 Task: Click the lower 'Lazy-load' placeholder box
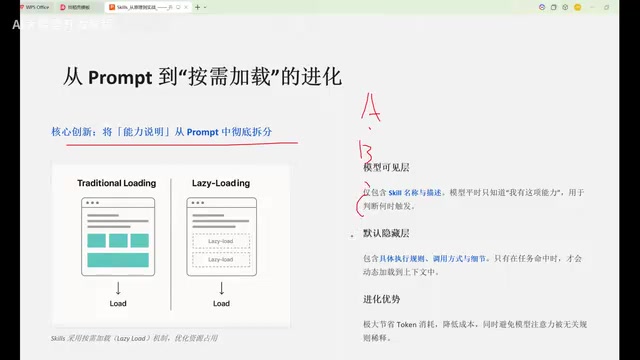[221, 260]
